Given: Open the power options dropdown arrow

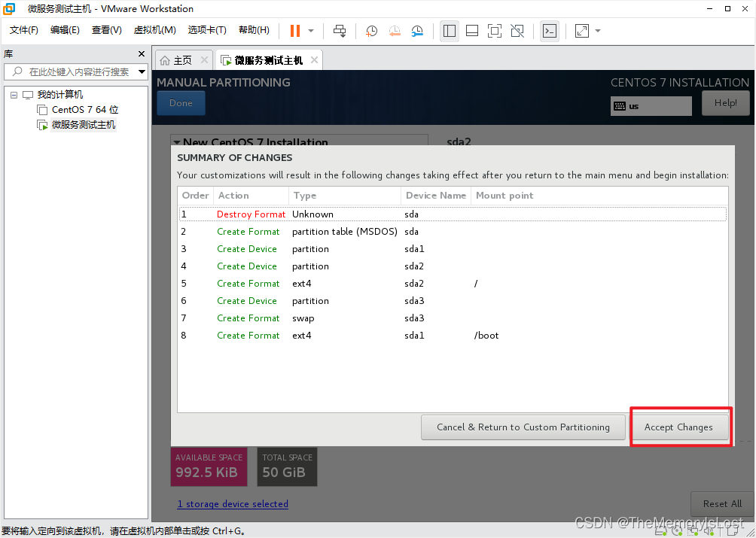Looking at the screenshot, I should point(311,31).
